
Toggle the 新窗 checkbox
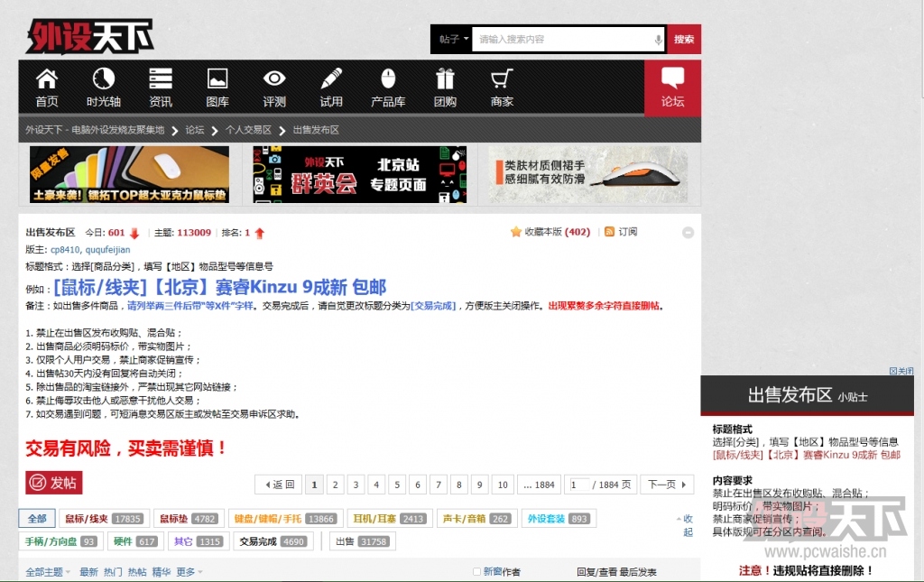(476, 571)
